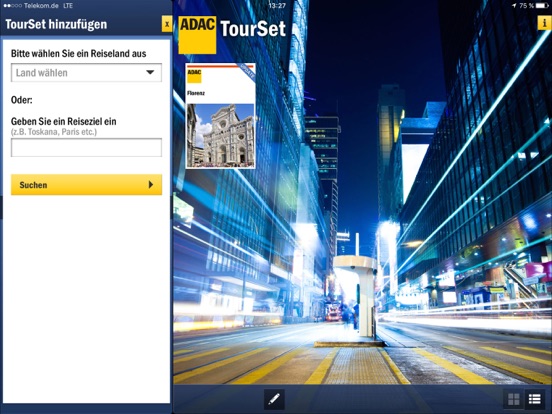This screenshot has width=552, height=414.
Task: Click the 'TourSet hinzufügen' panel title
Action: 56,24
